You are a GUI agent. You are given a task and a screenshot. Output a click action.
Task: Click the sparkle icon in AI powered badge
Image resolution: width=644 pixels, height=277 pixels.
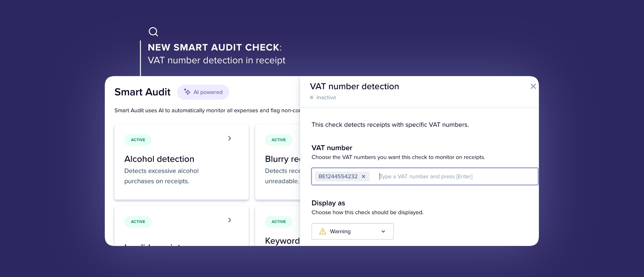[x=187, y=92]
